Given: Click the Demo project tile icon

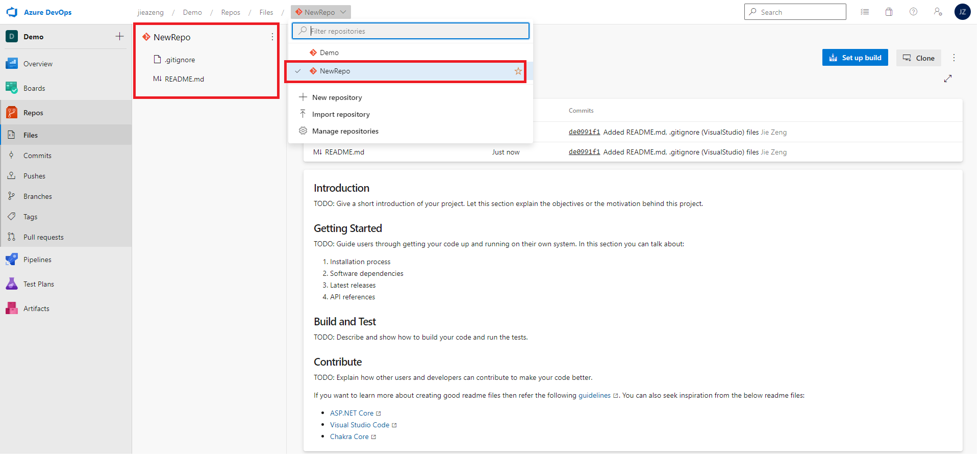Looking at the screenshot, I should click(12, 37).
